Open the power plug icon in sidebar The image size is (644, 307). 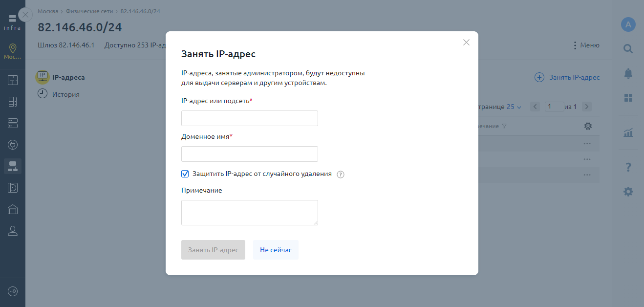[x=13, y=145]
